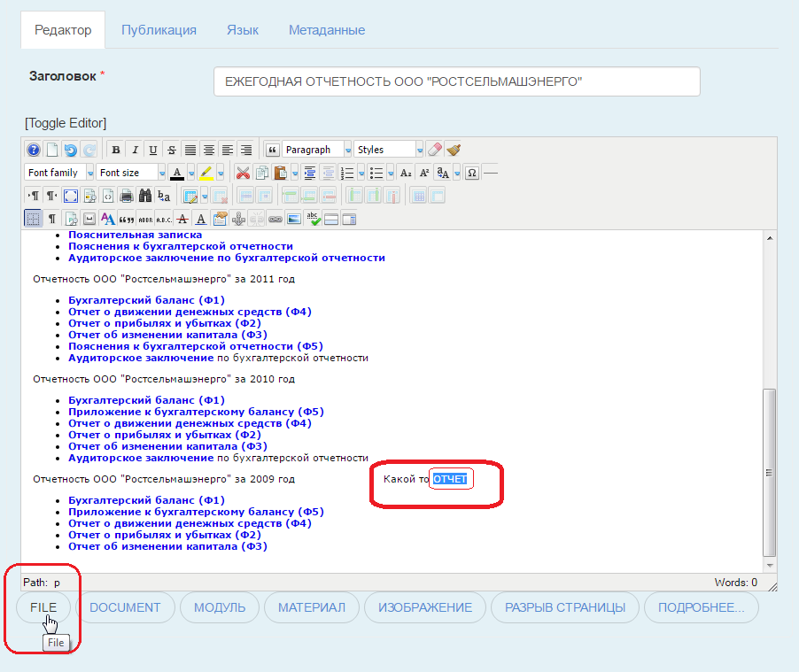Open the Font size dropdown

(131, 173)
